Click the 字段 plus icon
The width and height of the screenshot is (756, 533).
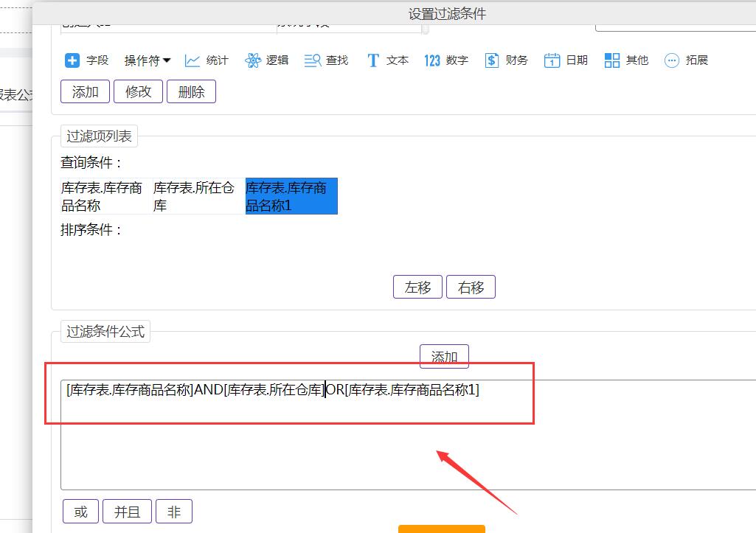click(x=72, y=60)
